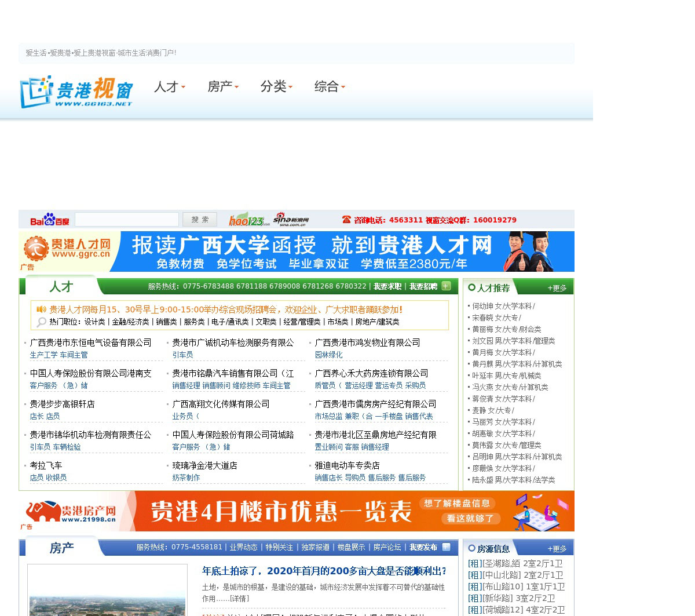Image resolution: width=695 pixels, height=616 pixels.
Task: Select 电子/通讯类 hot job category
Action: click(x=230, y=322)
